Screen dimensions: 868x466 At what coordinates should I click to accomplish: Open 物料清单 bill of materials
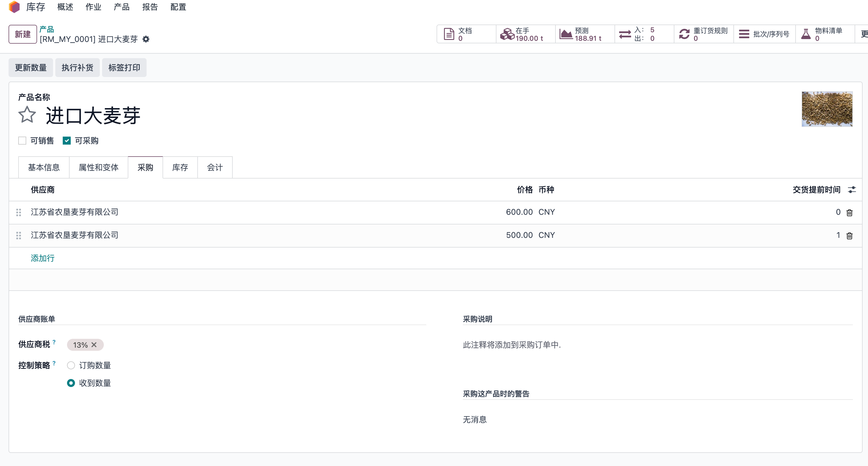pyautogui.click(x=825, y=34)
